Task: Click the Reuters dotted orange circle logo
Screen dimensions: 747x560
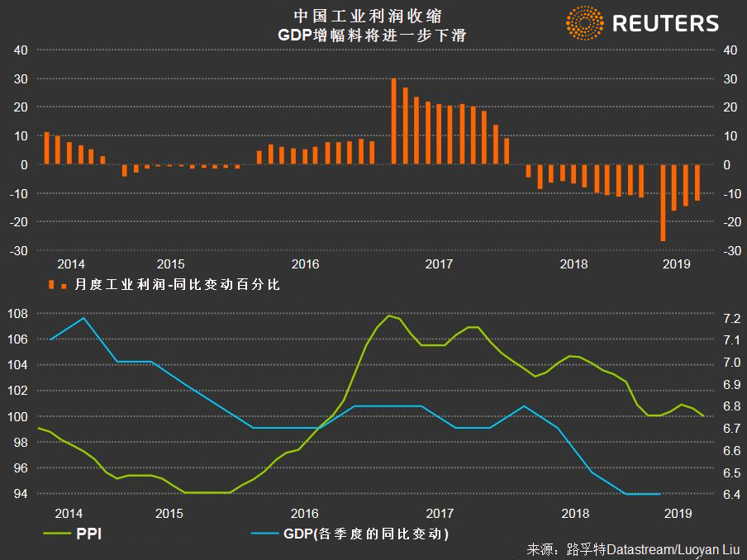Action: click(584, 23)
